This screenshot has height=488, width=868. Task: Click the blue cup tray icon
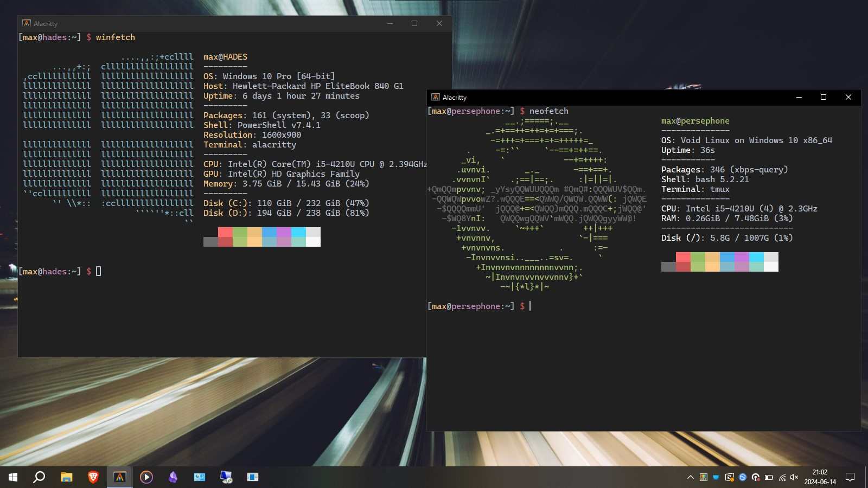(716, 477)
